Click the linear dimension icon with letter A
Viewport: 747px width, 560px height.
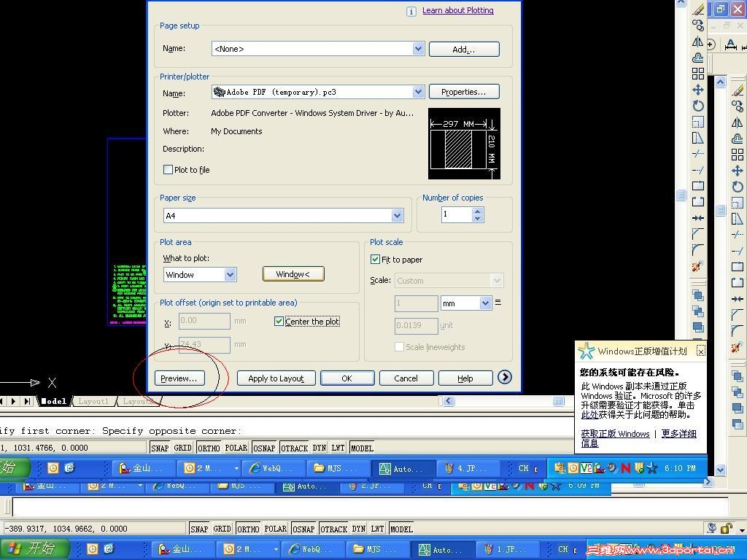click(730, 44)
